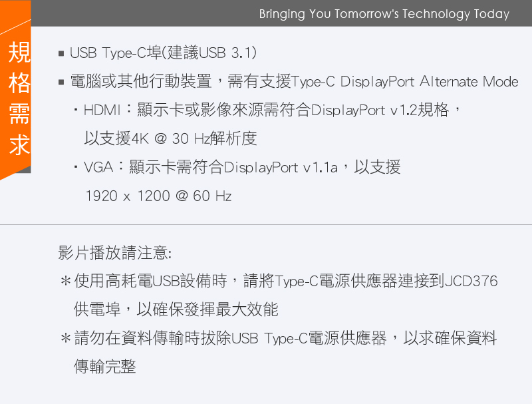Click the 傳輸完整 text on the last line
The height and width of the screenshot is (404, 532).
[105, 367]
